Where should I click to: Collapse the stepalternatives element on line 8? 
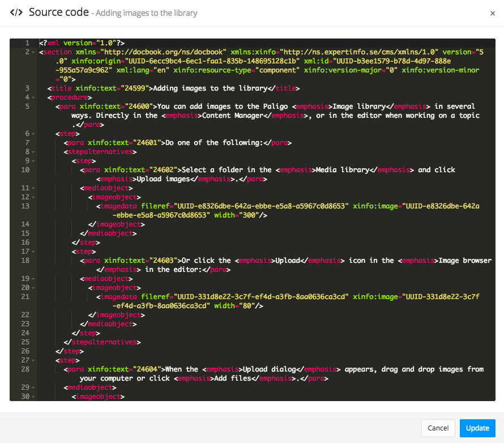(33, 151)
